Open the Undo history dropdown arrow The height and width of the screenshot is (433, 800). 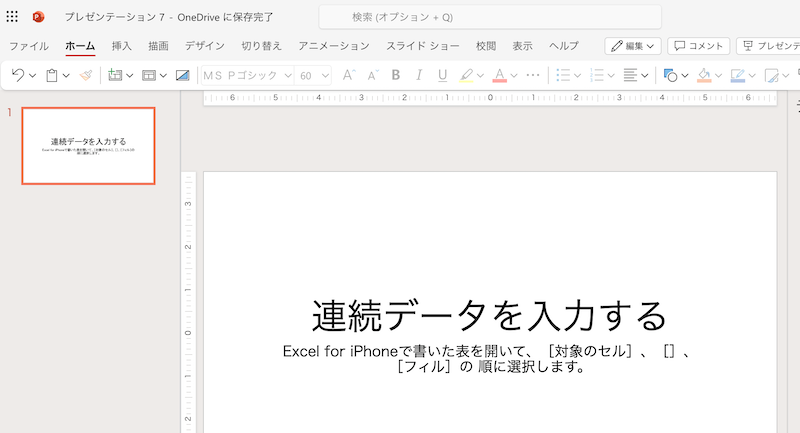(x=33, y=75)
